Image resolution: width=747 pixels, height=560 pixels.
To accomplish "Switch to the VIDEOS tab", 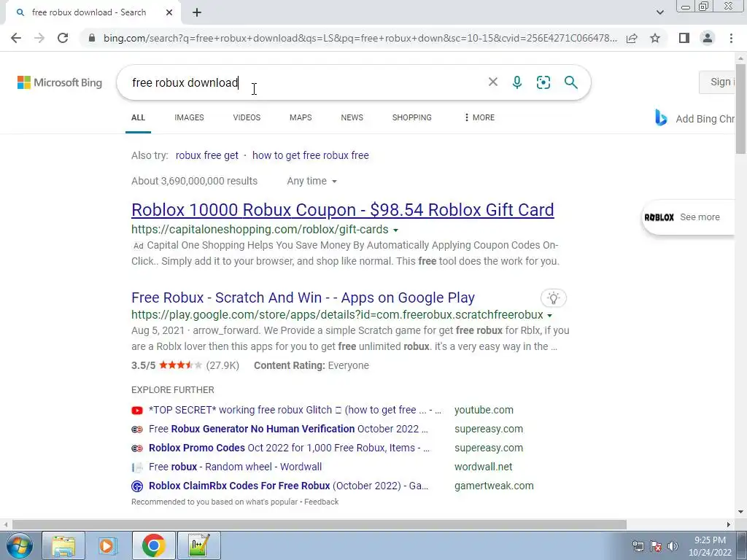I will tap(247, 117).
